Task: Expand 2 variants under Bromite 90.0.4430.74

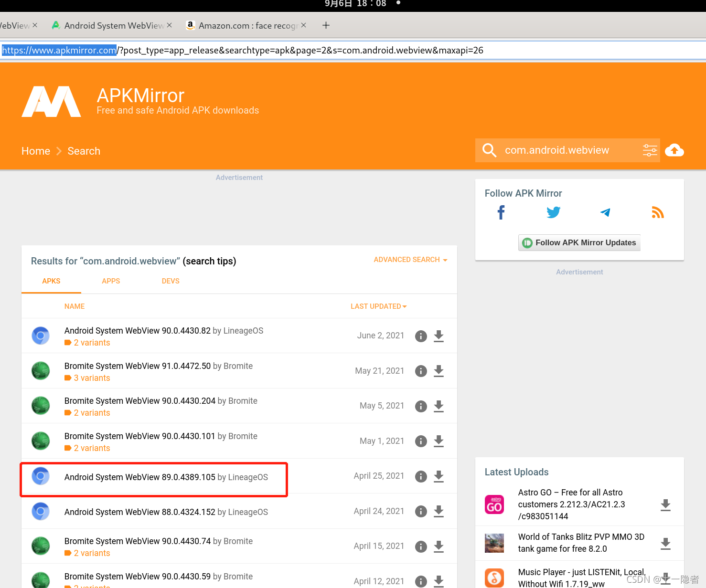Action: 87,553
